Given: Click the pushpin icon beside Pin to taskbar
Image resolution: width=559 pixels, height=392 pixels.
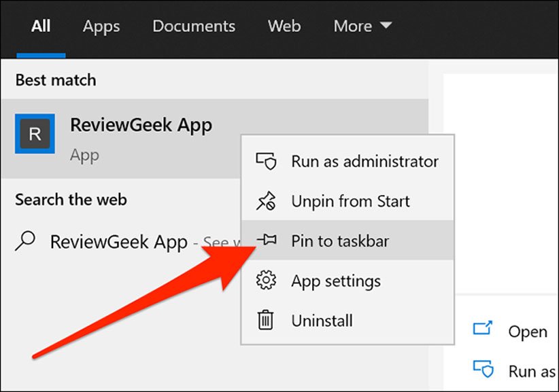Looking at the screenshot, I should coord(265,240).
